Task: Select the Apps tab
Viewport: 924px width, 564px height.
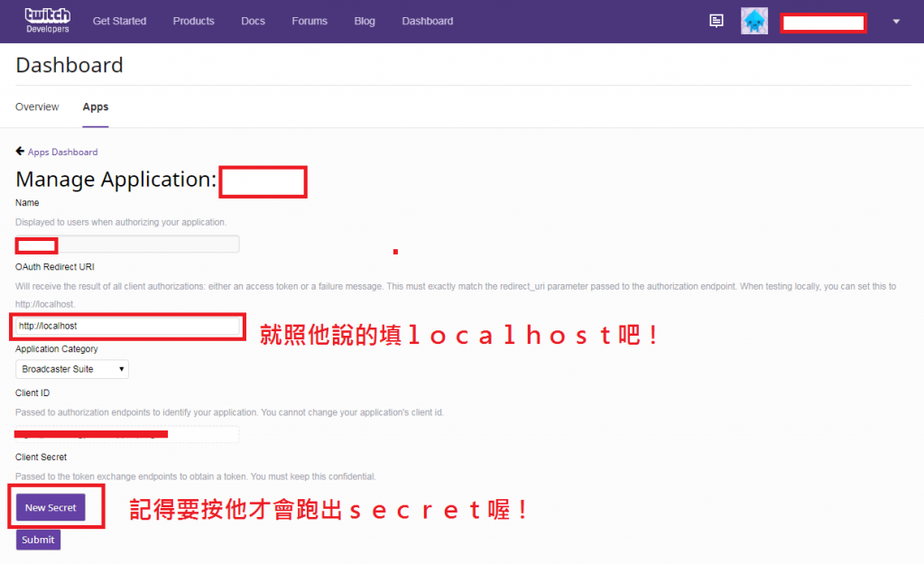Action: [x=96, y=107]
